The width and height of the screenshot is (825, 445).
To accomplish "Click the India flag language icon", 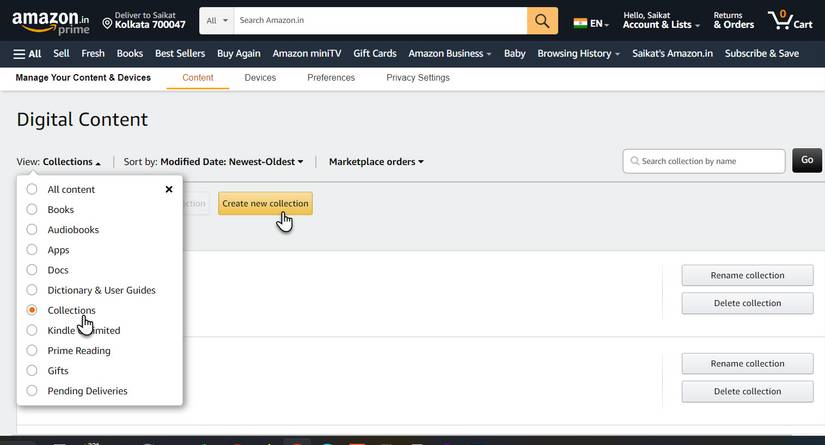I will pyautogui.click(x=580, y=23).
